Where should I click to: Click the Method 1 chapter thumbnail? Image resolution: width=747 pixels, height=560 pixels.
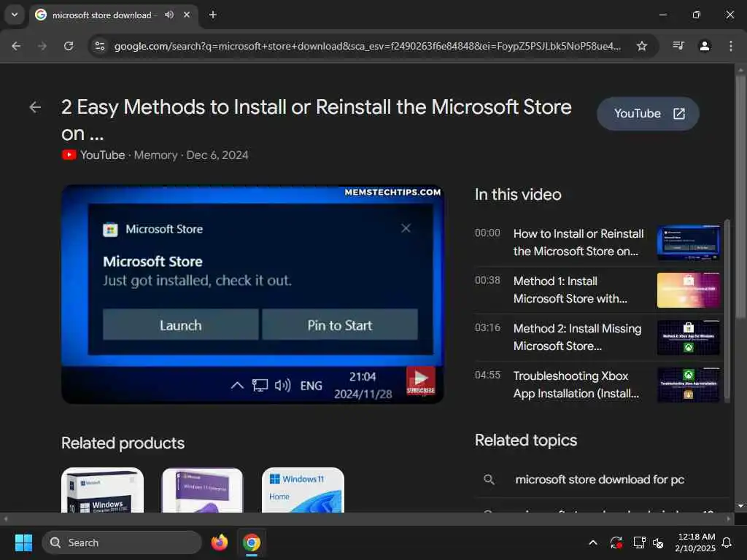[689, 290]
